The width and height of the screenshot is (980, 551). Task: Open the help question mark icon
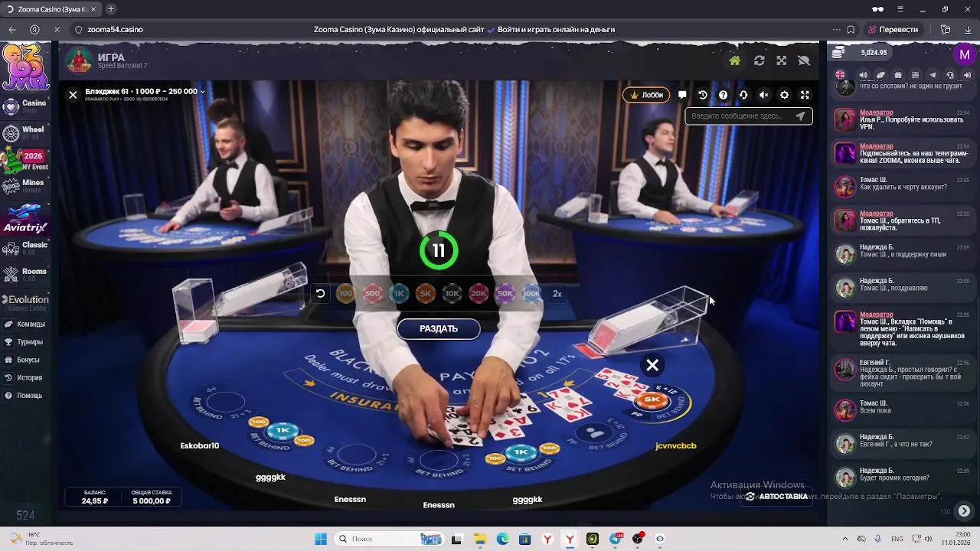pos(723,95)
